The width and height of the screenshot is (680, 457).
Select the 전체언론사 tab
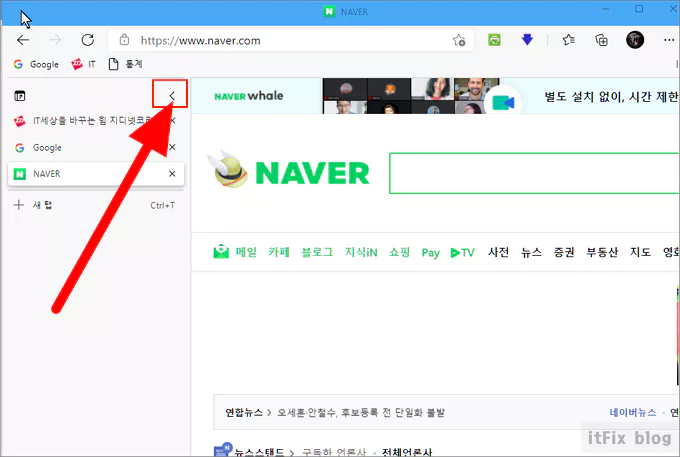click(407, 452)
